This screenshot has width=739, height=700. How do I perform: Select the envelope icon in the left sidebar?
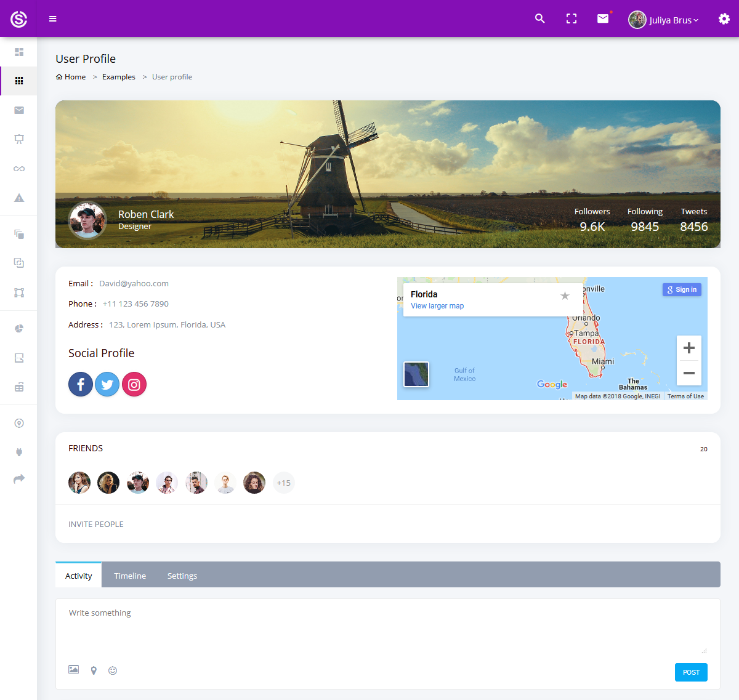click(18, 110)
